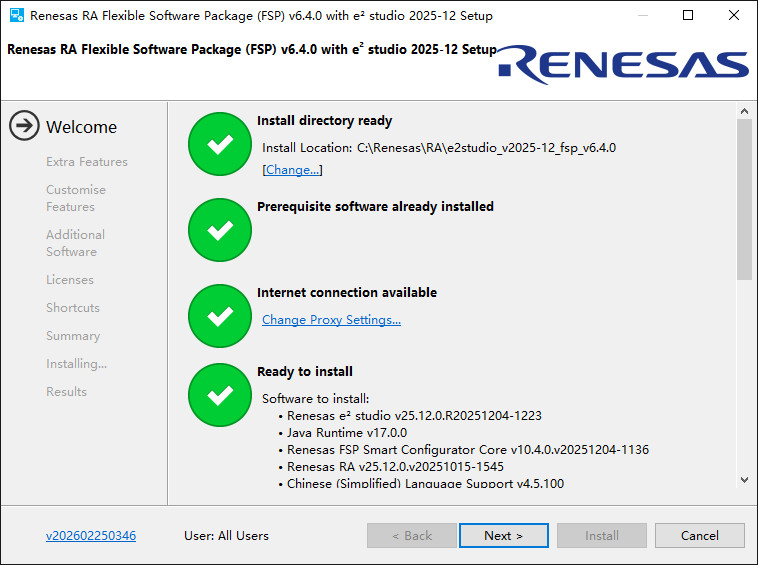Click the Renesas logo
758x565 pixels.
[624, 64]
